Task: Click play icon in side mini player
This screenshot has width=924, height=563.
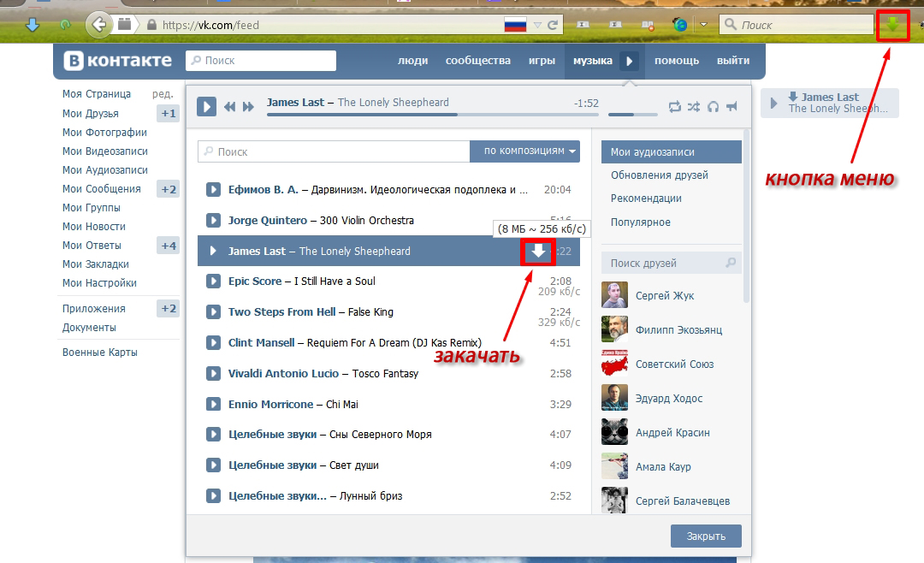Action: (773, 104)
